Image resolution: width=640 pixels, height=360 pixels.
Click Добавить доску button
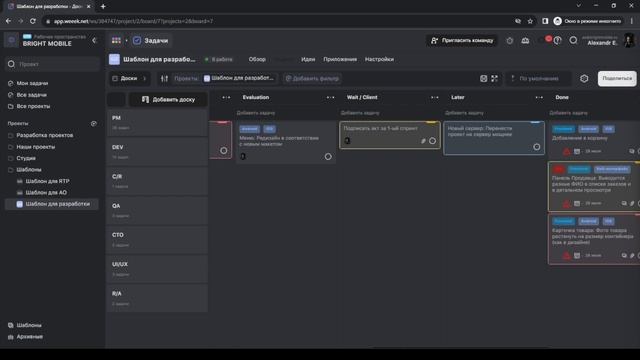coord(169,100)
